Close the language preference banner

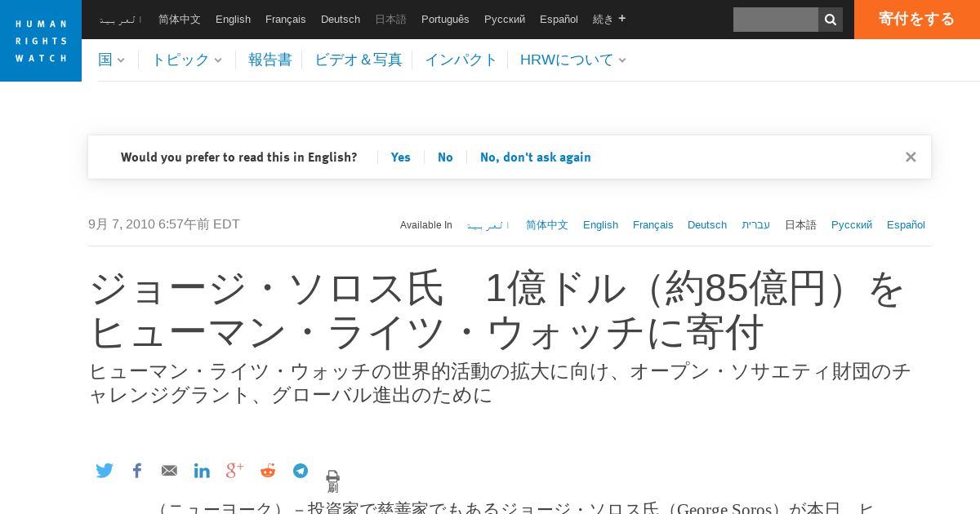pos(911,157)
